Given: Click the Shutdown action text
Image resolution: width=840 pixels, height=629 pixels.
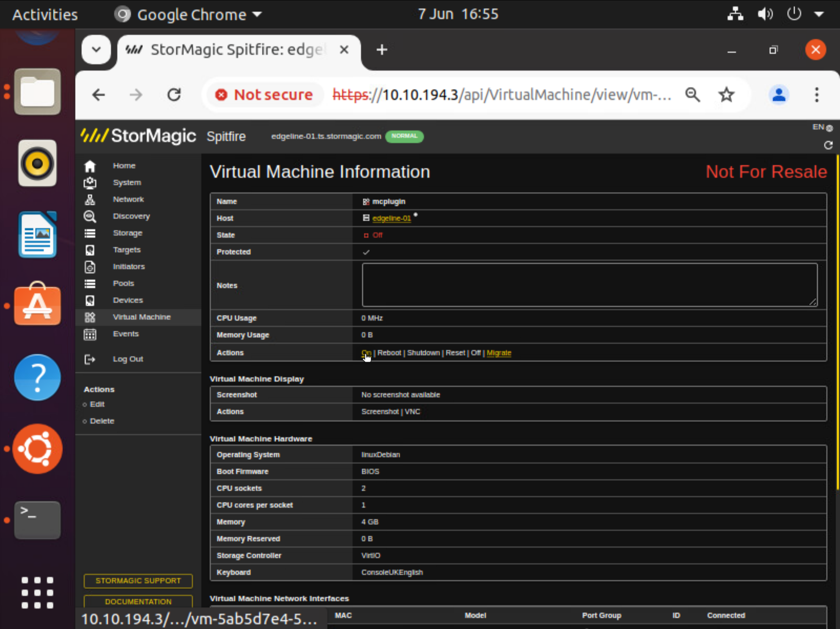Looking at the screenshot, I should 423,353.
